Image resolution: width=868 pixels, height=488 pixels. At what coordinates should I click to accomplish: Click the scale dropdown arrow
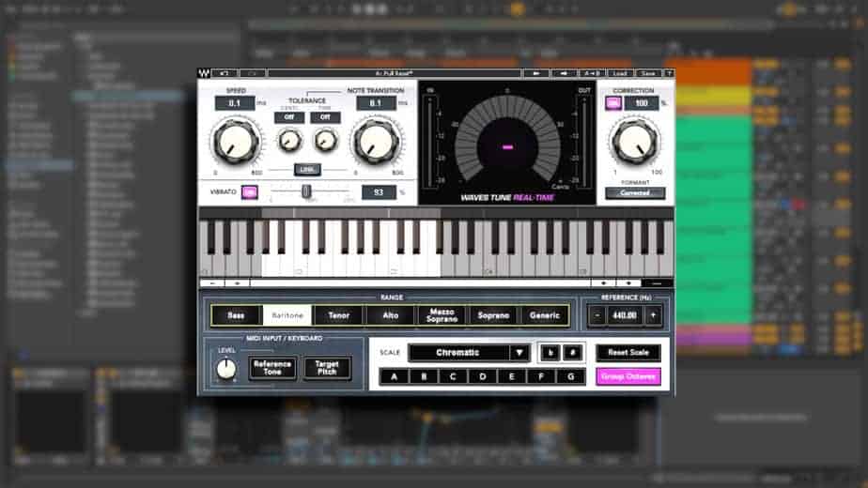click(519, 353)
